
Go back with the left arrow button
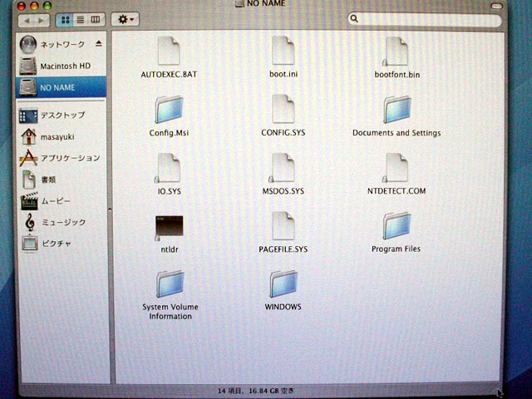click(26, 18)
